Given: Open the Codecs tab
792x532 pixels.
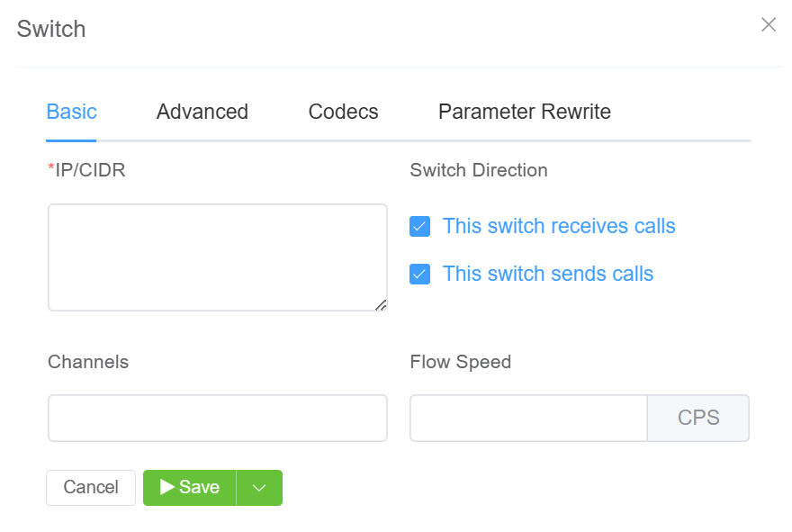Looking at the screenshot, I should click(x=343, y=112).
